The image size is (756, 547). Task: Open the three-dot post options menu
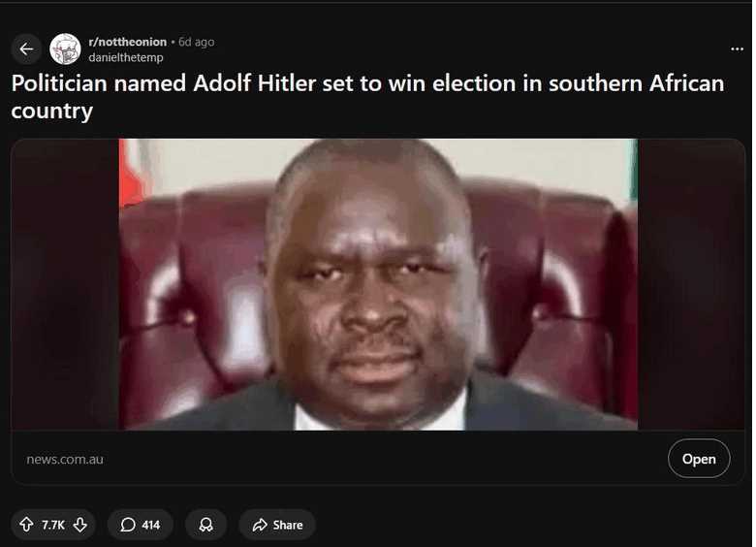(x=737, y=48)
